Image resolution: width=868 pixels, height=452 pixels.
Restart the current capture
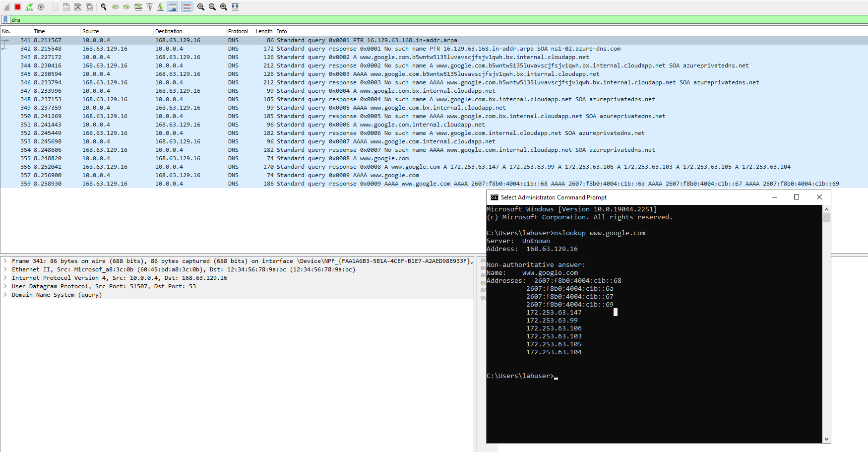click(29, 7)
